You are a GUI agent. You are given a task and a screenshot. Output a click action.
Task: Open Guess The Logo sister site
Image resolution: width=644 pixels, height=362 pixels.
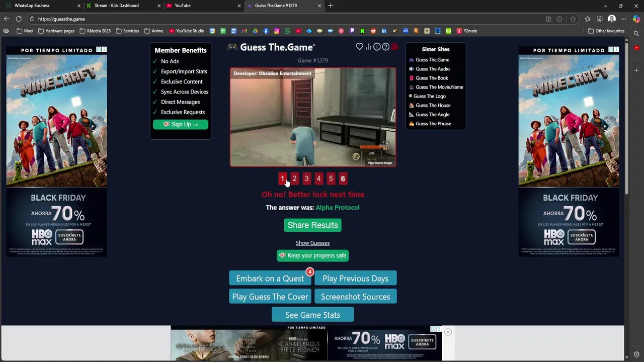coord(427,96)
